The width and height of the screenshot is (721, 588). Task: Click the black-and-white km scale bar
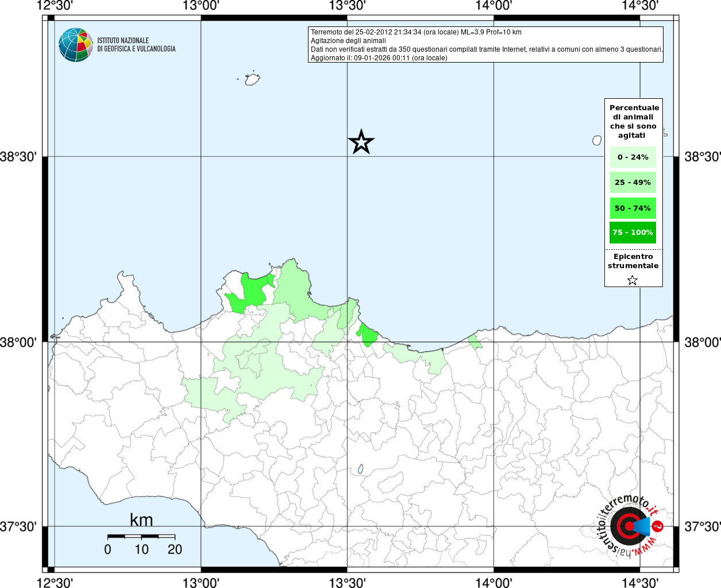click(x=141, y=536)
